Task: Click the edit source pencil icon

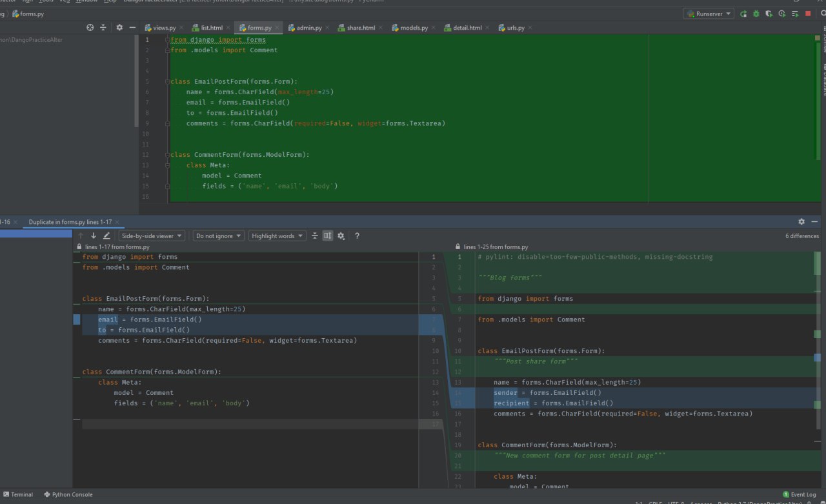Action: click(107, 236)
